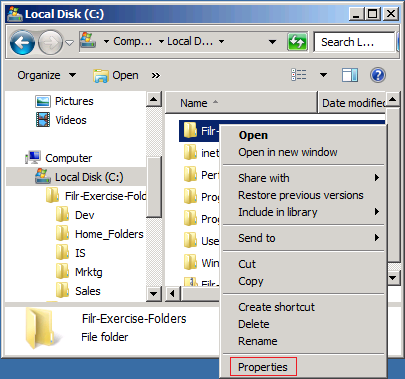Image resolution: width=405 pixels, height=379 pixels.
Task: Choose Open in new window
Action: click(288, 152)
